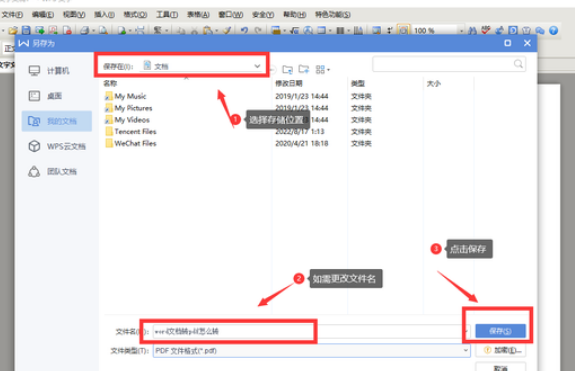Click the help question mark icon
Screen dimensions: 575x371
[553, 30]
